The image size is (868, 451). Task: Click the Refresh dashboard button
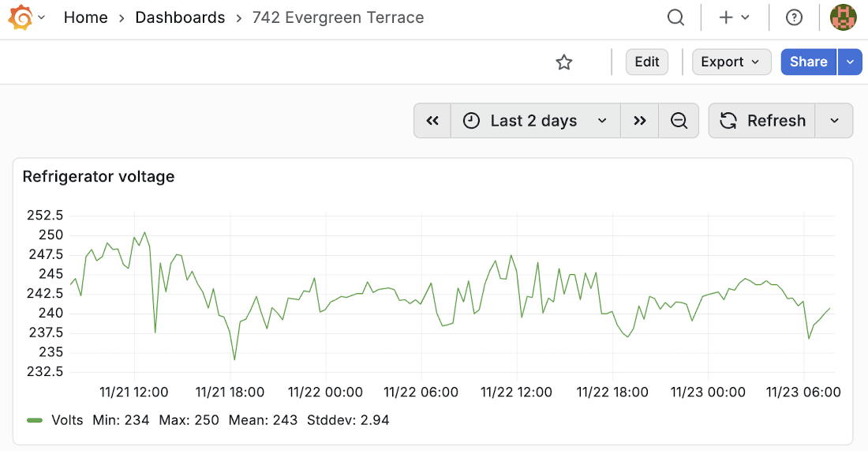point(761,121)
